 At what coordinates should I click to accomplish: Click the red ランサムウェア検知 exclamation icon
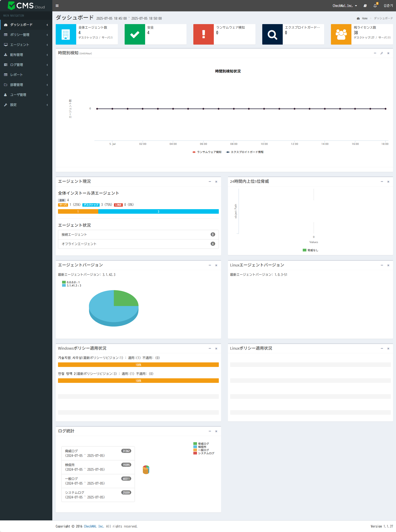tap(203, 34)
